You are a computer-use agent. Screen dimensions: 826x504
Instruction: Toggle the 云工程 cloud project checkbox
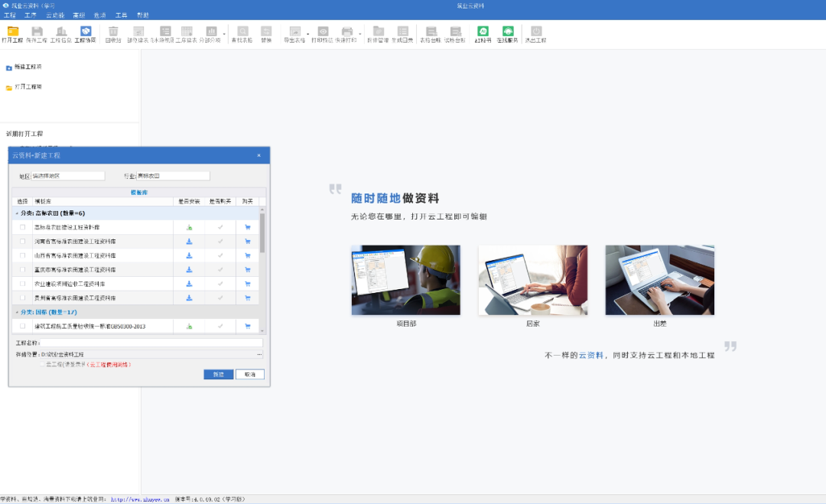pos(42,365)
